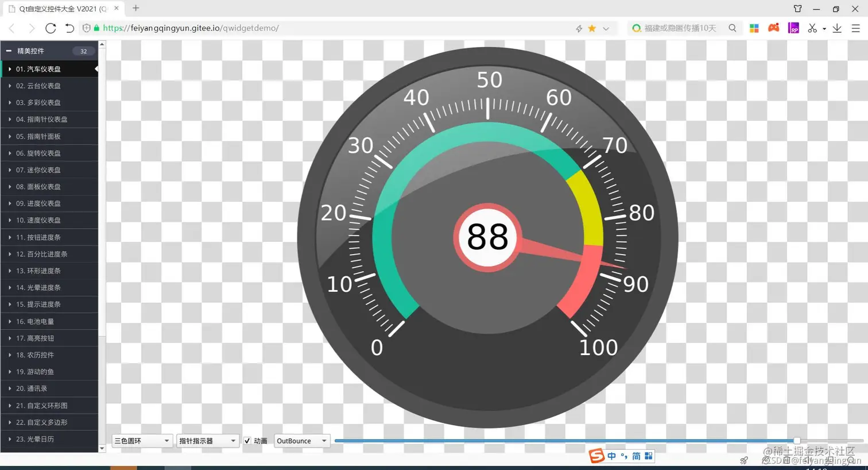
Task: Select 11. 按钮进度条 item
Action: tap(49, 237)
